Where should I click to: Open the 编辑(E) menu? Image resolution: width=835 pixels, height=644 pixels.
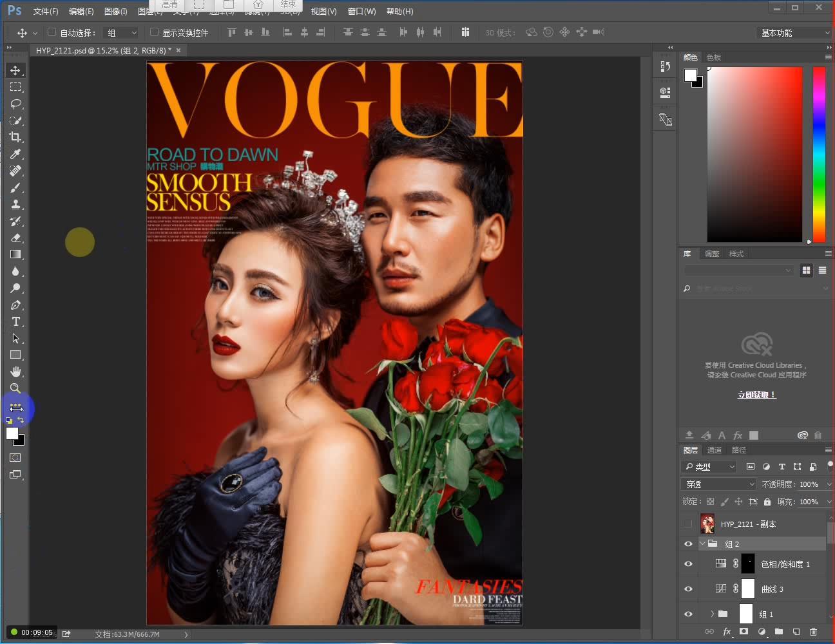[x=81, y=12]
